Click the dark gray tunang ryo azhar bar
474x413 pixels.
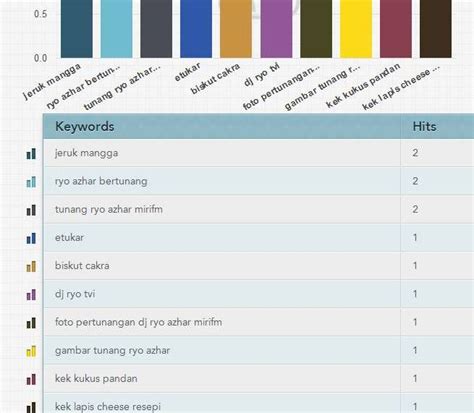[156, 29]
